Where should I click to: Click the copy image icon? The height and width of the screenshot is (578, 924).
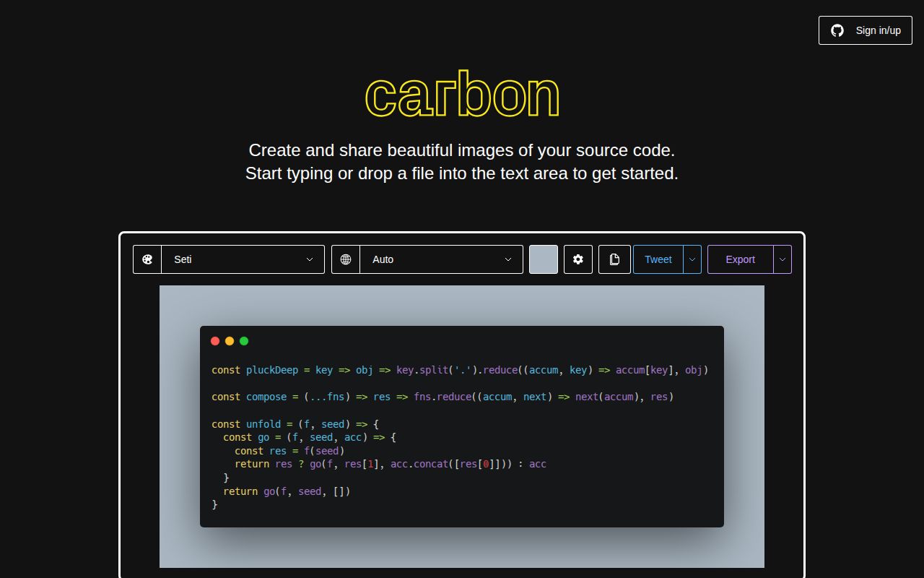click(x=614, y=259)
